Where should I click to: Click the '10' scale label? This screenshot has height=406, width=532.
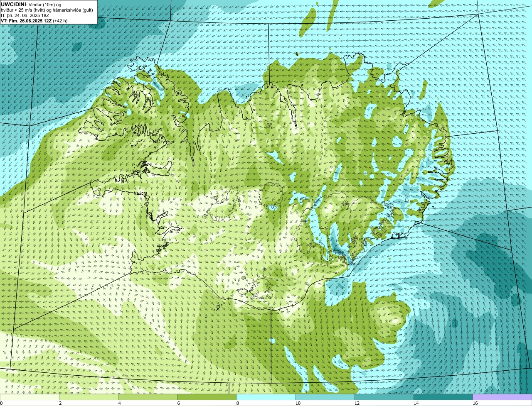(297, 403)
